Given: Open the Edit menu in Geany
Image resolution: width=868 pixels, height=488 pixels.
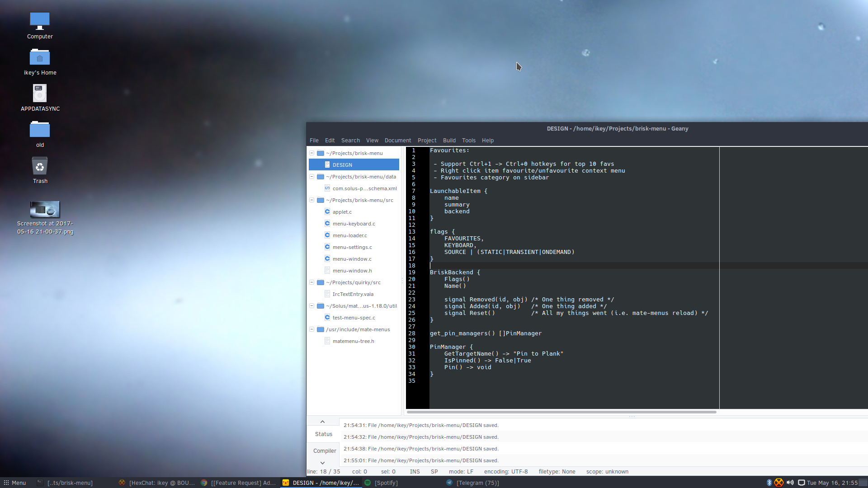Looking at the screenshot, I should [330, 141].
